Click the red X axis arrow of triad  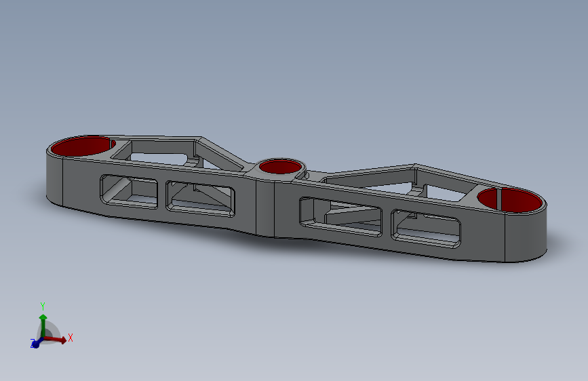pos(56,340)
